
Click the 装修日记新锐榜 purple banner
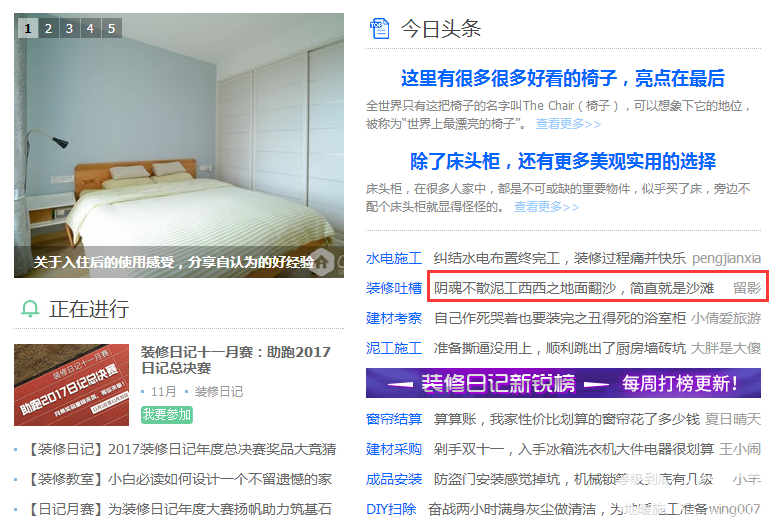[563, 383]
